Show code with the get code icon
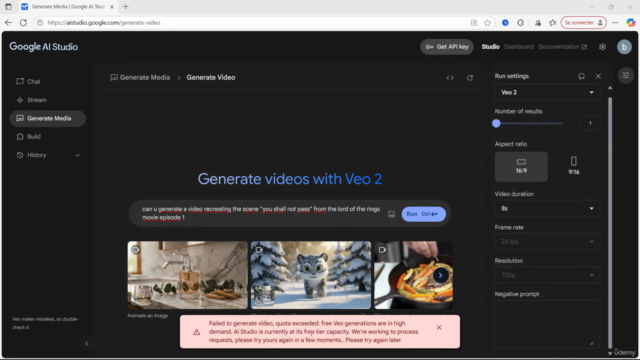The image size is (640, 360). 450,78
